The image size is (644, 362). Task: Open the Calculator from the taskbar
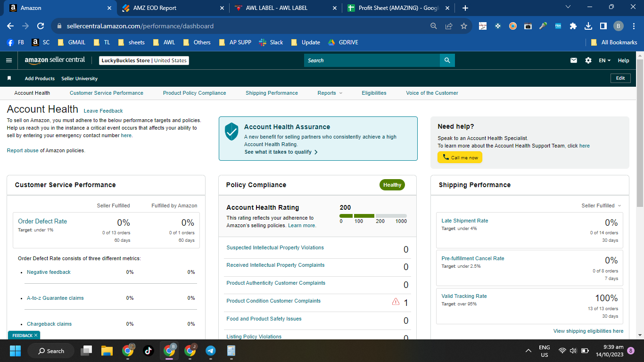click(x=231, y=351)
